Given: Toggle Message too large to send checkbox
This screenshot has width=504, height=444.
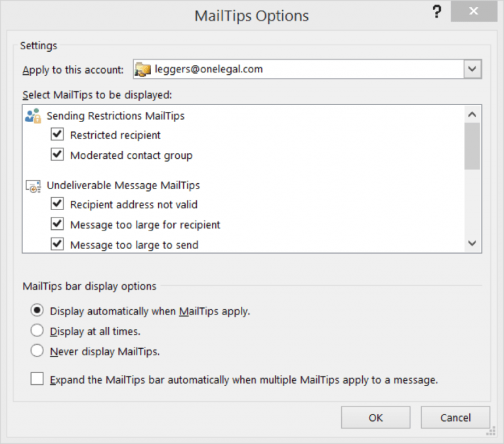Looking at the screenshot, I should 58,244.
